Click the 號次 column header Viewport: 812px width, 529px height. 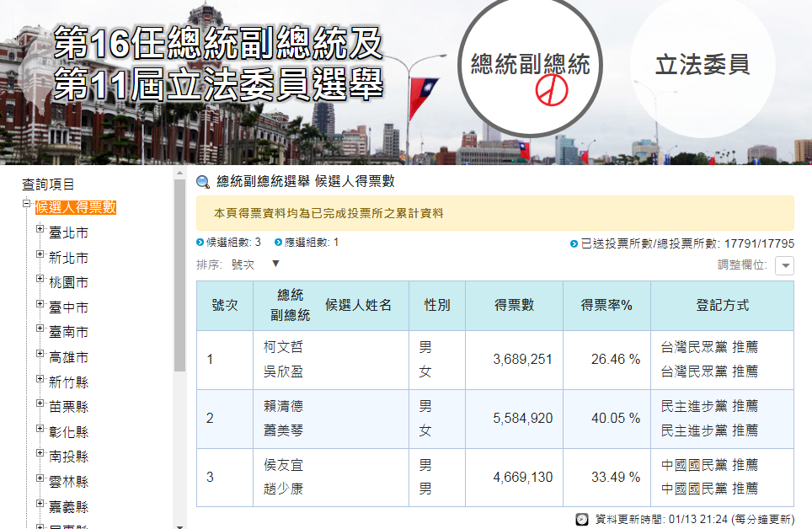225,305
